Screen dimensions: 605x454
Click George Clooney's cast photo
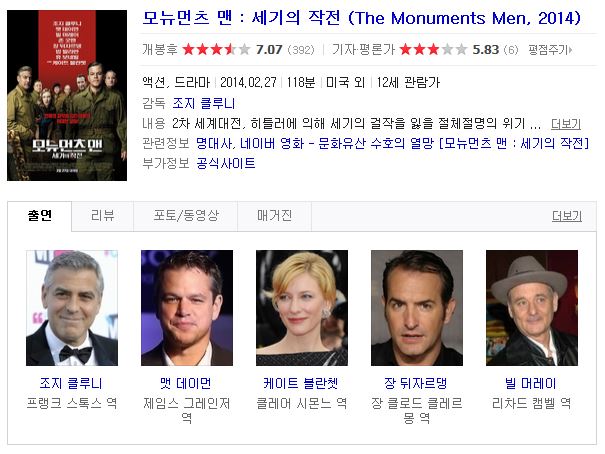(x=72, y=308)
